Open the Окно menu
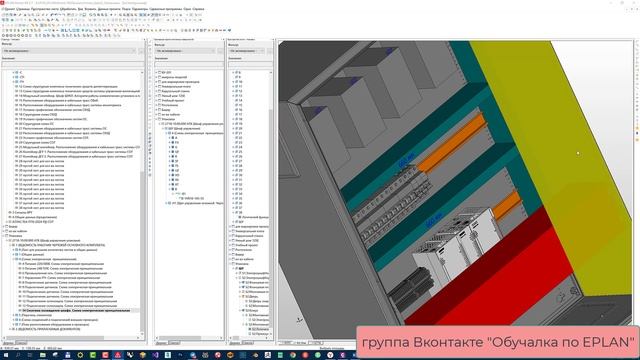The height and width of the screenshot is (360, 640). point(187,9)
